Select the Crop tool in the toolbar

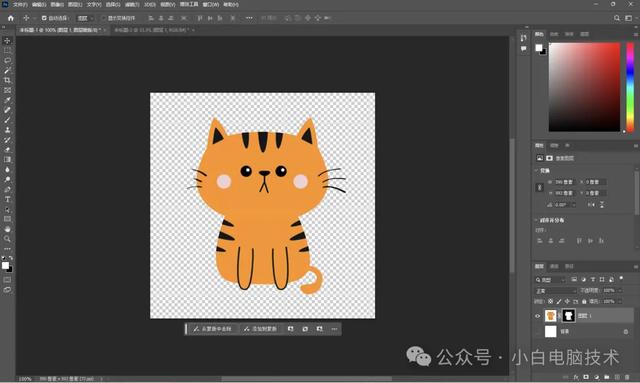7,80
